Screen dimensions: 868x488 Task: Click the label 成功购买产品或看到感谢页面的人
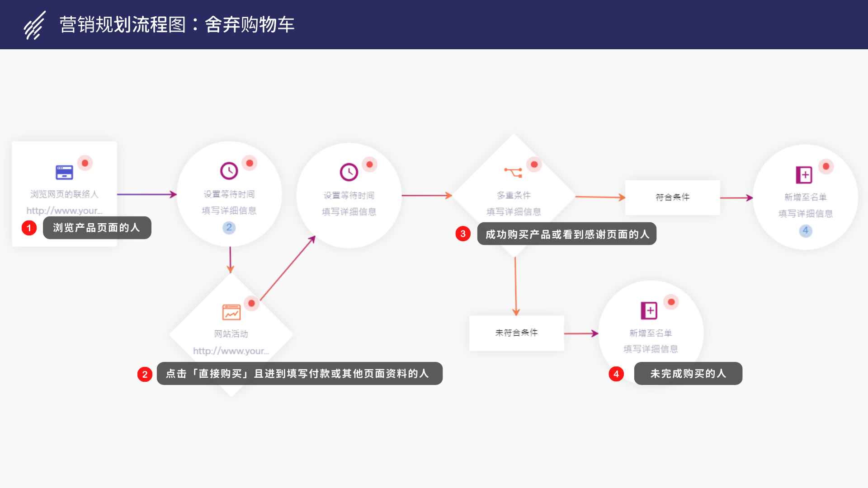pos(567,234)
